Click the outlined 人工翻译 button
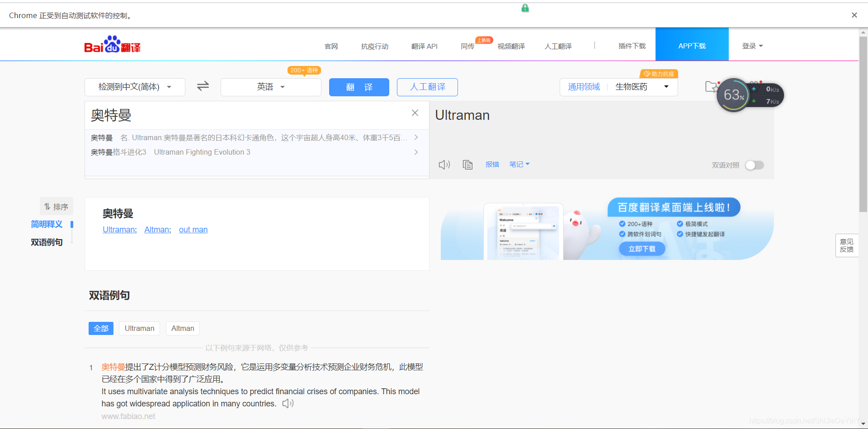This screenshot has width=868, height=429. tap(427, 87)
